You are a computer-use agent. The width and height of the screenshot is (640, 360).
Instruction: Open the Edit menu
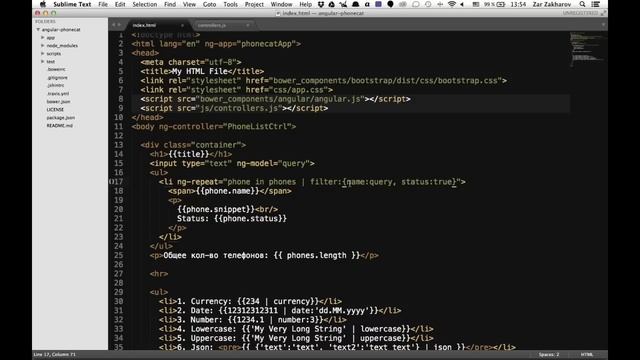click(x=120, y=4)
